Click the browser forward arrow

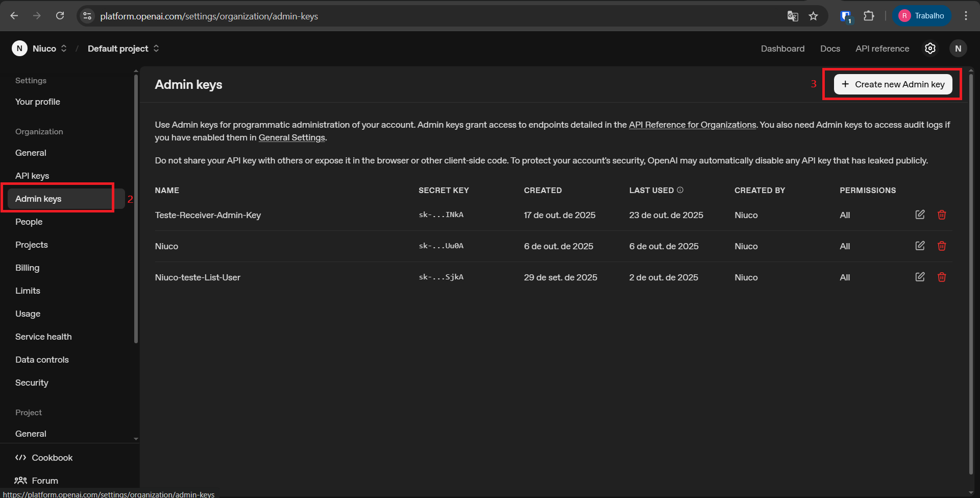37,16
